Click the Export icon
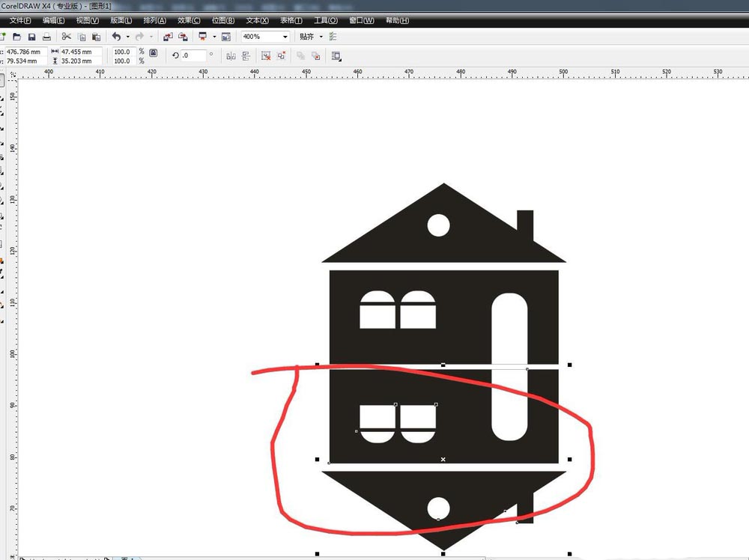The width and height of the screenshot is (749, 560). tap(183, 37)
